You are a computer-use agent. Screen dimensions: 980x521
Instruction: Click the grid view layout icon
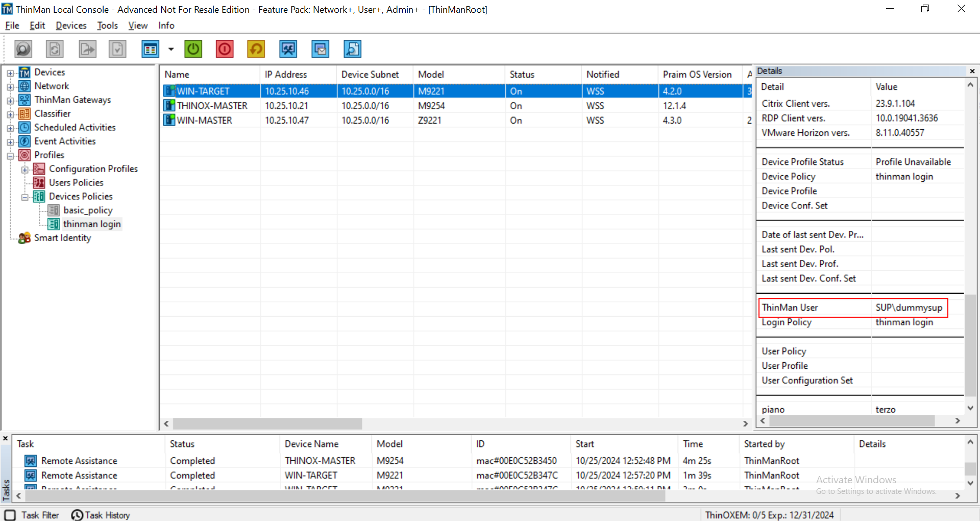coord(150,49)
